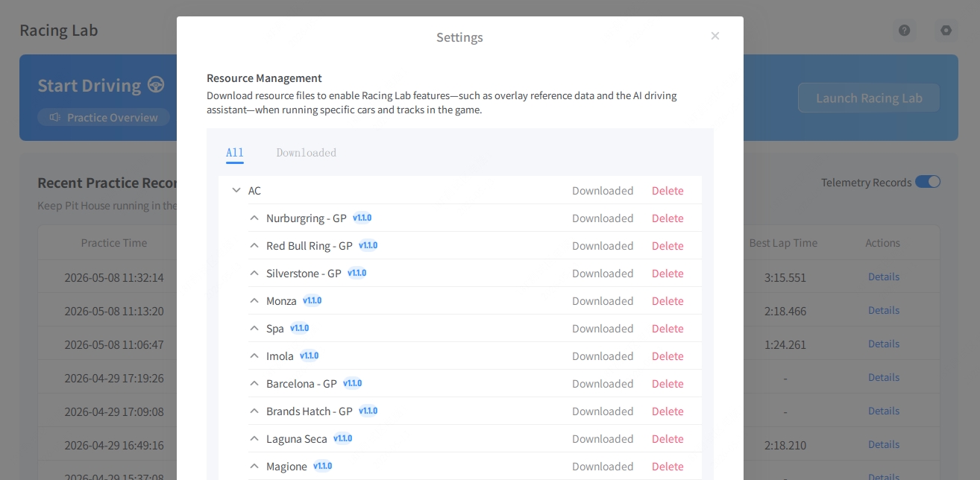Expand the Imola row chevron

tap(254, 356)
